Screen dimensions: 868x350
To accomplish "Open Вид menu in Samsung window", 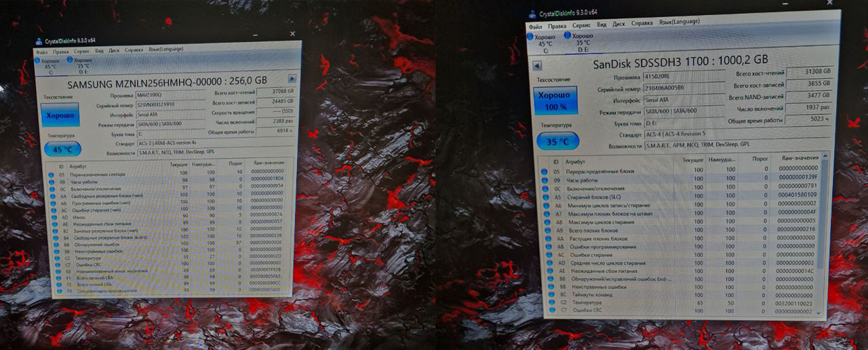I will pyautogui.click(x=99, y=50).
